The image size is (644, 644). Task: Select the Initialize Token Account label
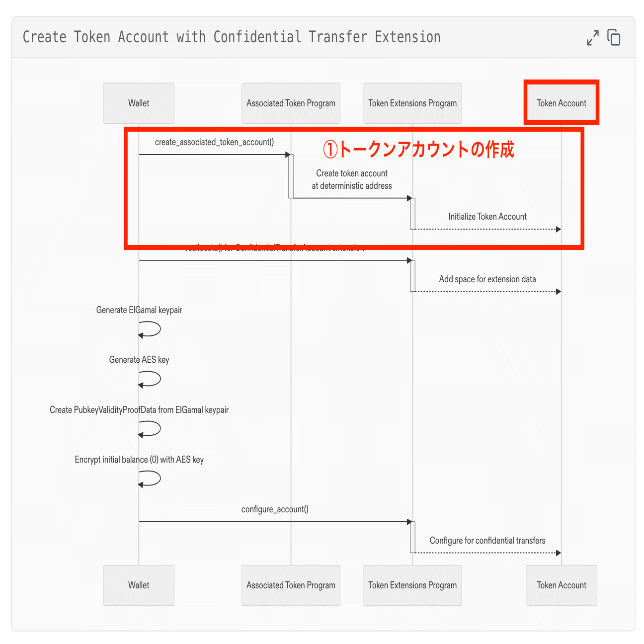[x=487, y=217]
